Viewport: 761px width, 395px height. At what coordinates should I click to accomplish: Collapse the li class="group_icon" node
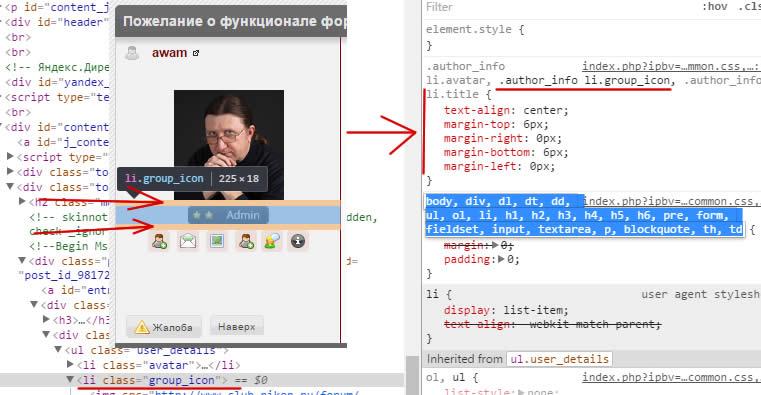tap(70, 379)
